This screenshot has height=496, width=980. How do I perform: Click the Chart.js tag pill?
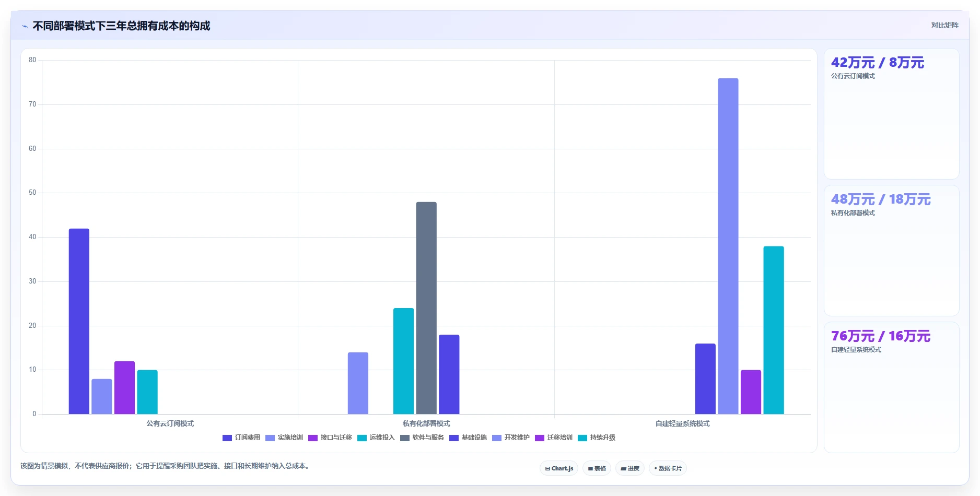pos(559,468)
